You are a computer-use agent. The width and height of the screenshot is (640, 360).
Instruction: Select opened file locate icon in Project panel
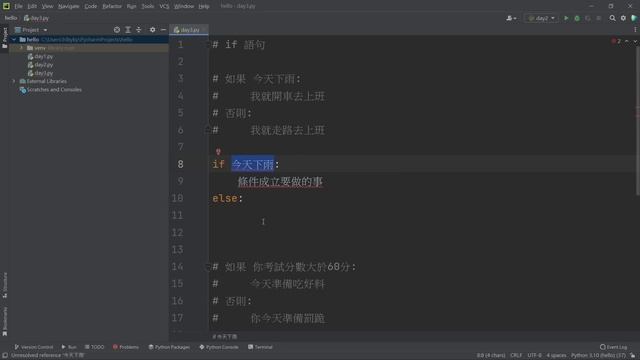117,30
